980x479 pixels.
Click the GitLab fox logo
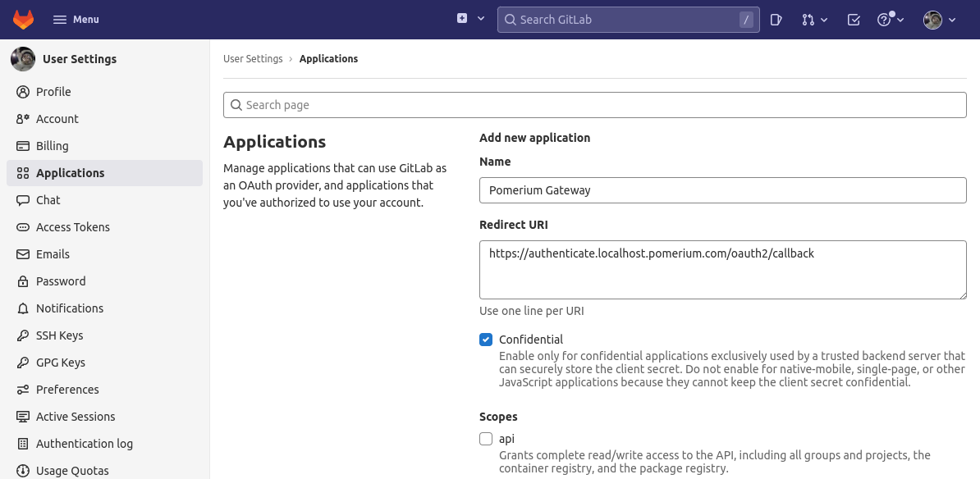[23, 19]
